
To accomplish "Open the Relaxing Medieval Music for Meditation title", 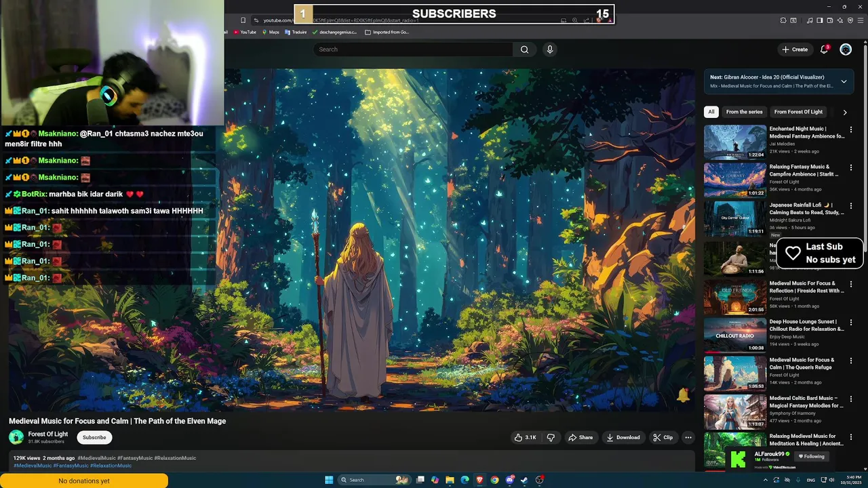I will click(x=807, y=440).
